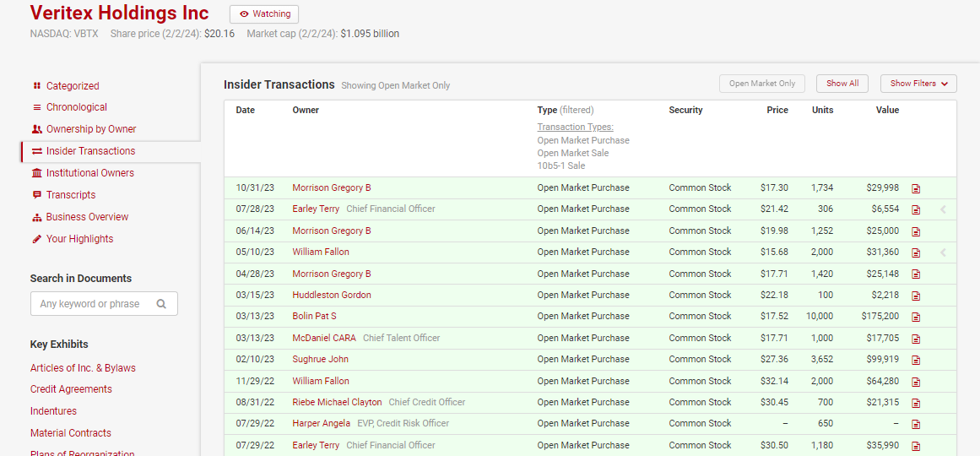Go to Ownership by Owner
The image size is (980, 456).
(91, 129)
